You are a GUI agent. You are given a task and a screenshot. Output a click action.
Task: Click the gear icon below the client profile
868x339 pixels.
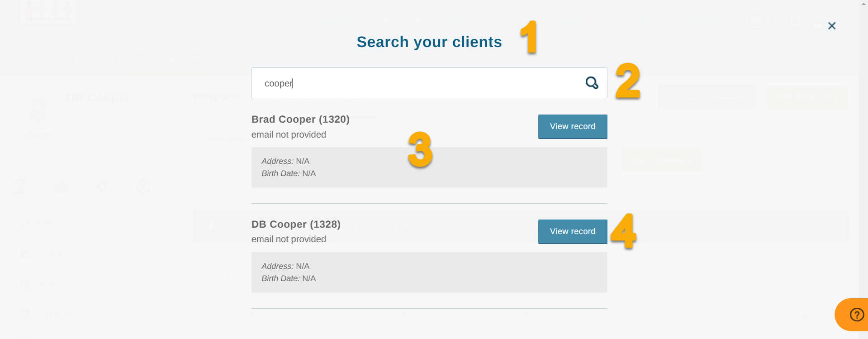142,186
